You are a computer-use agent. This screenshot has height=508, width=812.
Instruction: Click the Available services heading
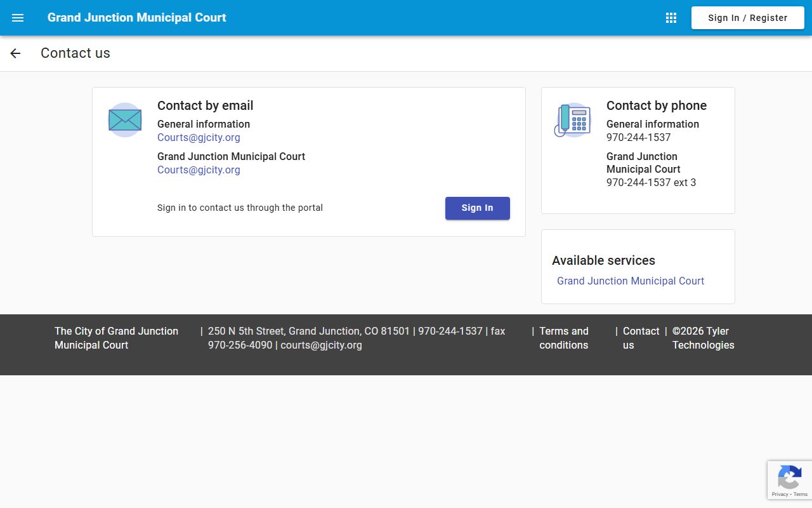coord(603,260)
